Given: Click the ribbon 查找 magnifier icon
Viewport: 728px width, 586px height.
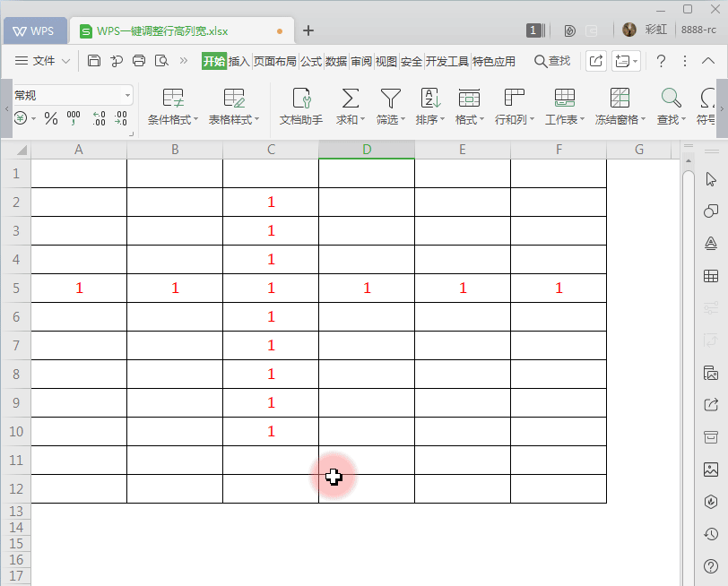Looking at the screenshot, I should [671, 99].
